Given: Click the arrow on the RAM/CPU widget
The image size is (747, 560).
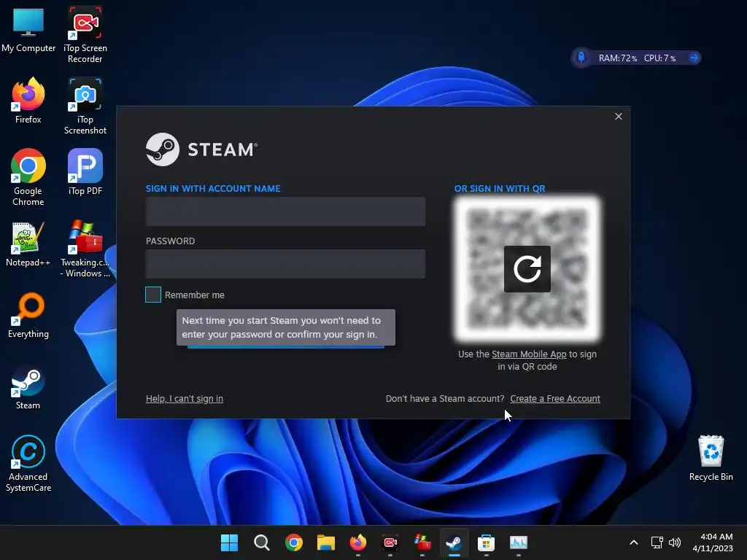Looking at the screenshot, I should [694, 58].
